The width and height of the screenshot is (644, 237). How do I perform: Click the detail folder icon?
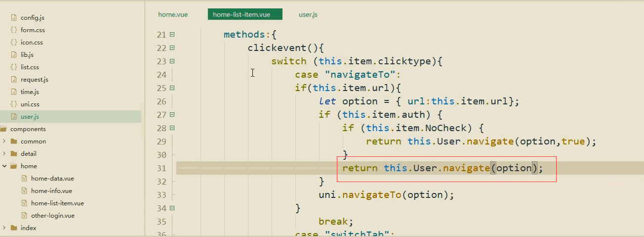coord(14,153)
